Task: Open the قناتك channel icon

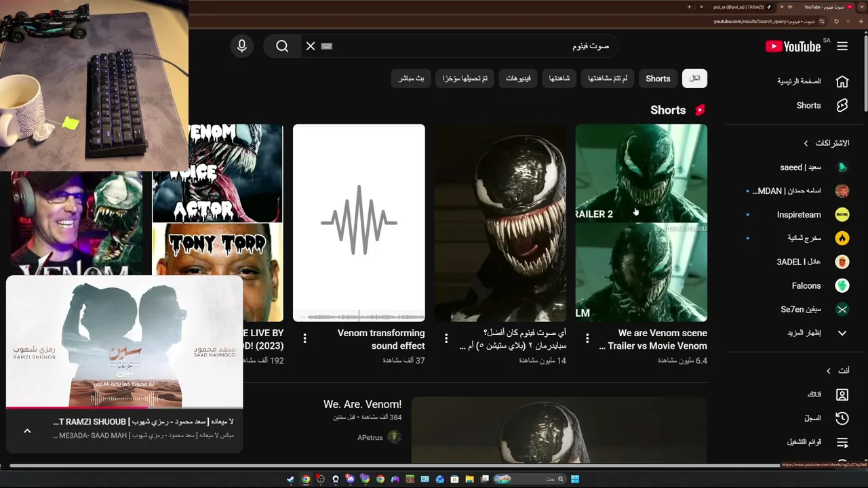Action: (842, 394)
